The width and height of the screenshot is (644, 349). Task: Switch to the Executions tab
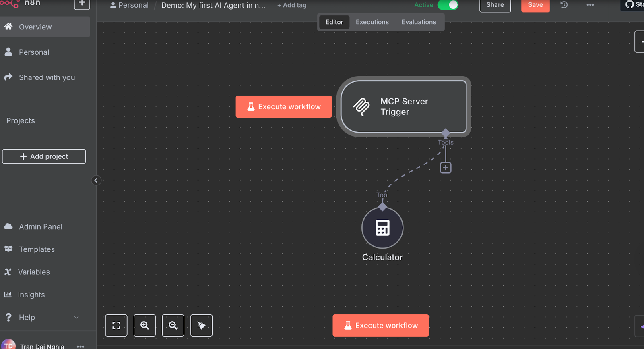tap(372, 22)
